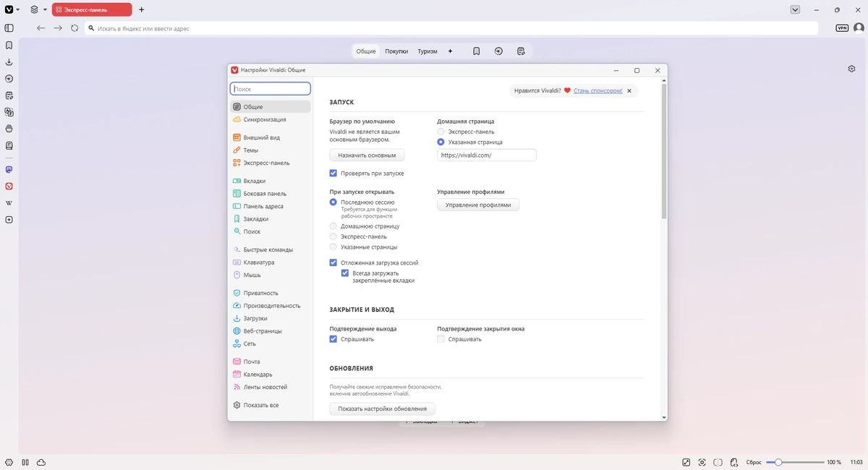
Task: Toggle 'Отложенная загрузка сессий' checkbox
Action: (333, 263)
